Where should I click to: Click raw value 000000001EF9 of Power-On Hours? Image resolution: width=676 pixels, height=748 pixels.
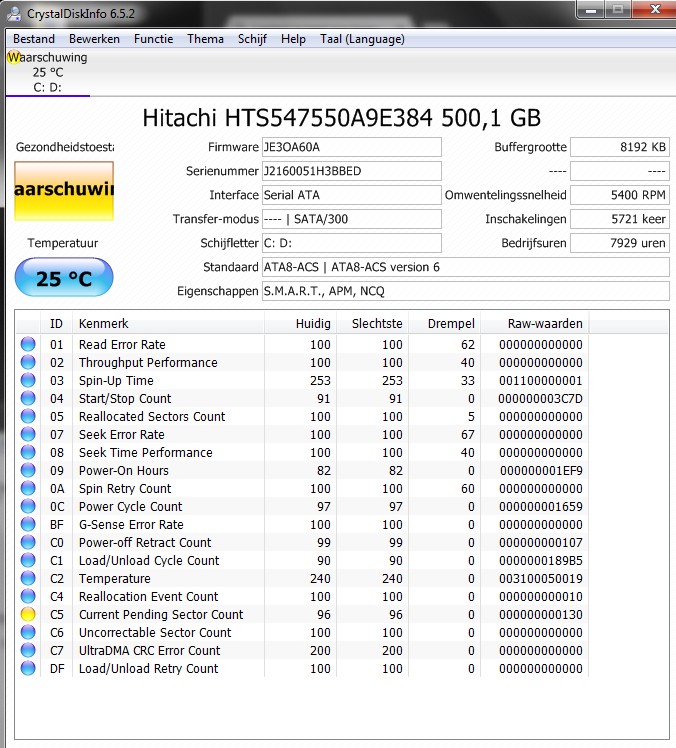pyautogui.click(x=541, y=471)
